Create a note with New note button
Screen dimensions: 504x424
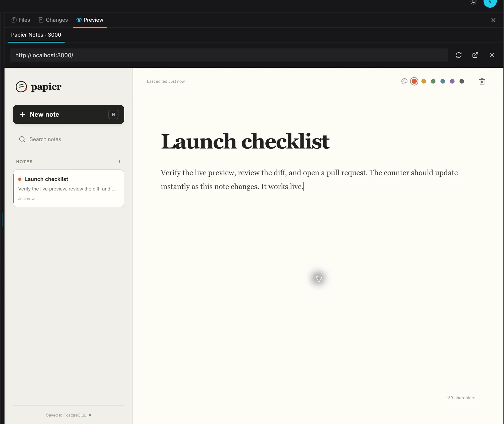[x=68, y=114]
